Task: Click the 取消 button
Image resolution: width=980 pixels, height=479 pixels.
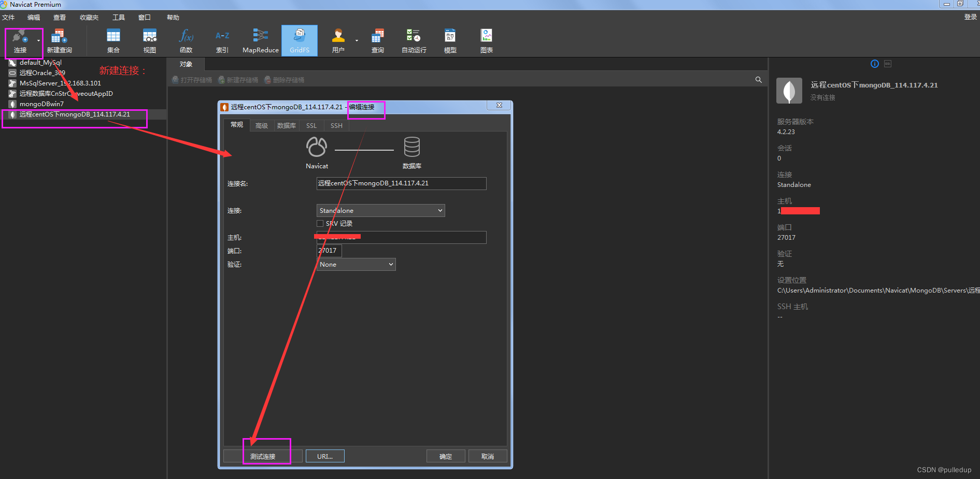Action: click(488, 456)
